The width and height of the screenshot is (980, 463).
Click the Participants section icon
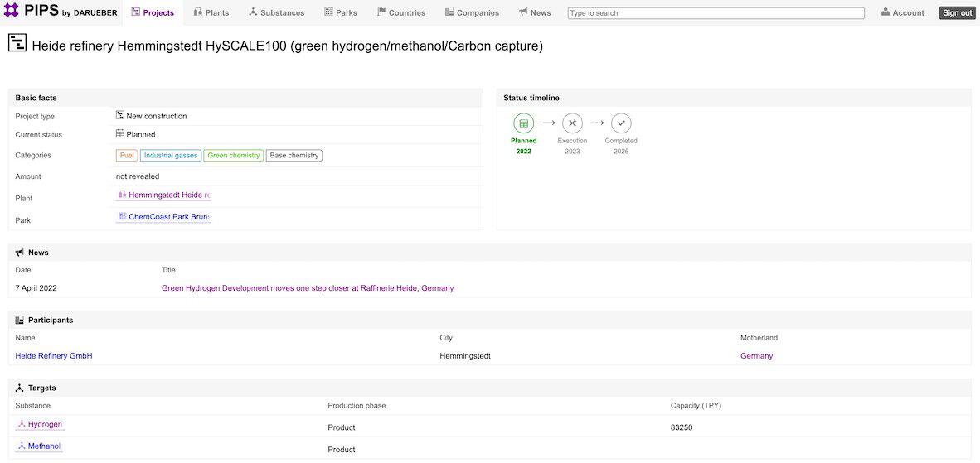tap(19, 320)
